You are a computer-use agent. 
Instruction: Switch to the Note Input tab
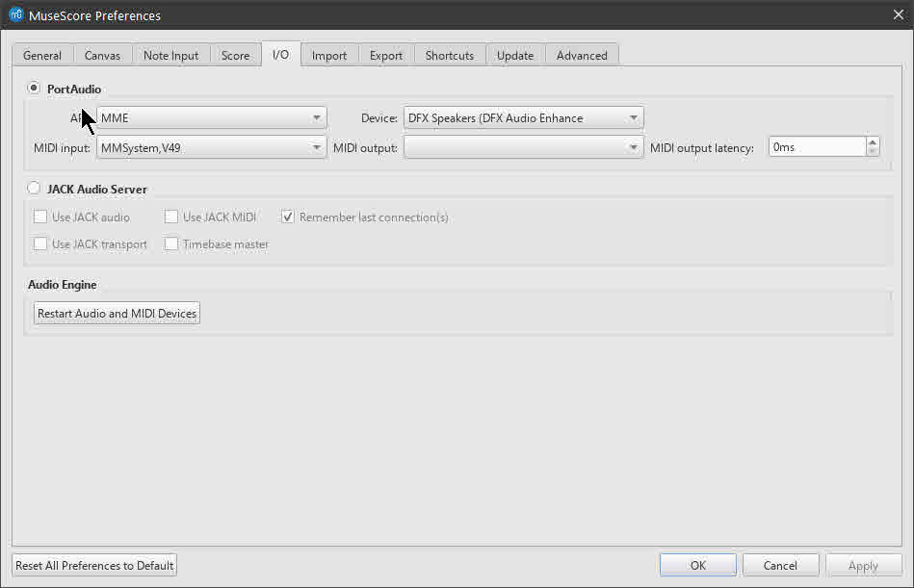[x=170, y=55]
